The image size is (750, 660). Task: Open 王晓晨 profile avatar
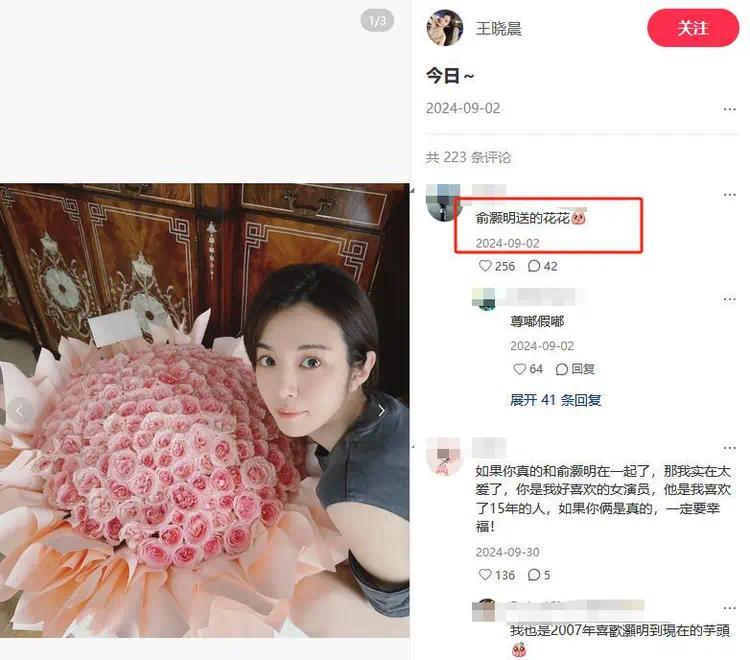click(445, 28)
